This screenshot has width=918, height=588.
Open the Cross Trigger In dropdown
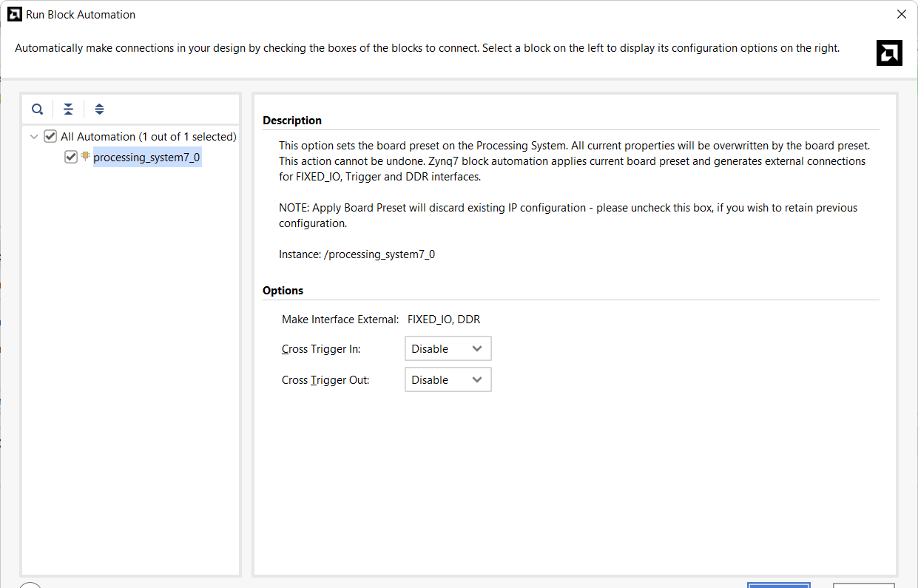pyautogui.click(x=448, y=348)
